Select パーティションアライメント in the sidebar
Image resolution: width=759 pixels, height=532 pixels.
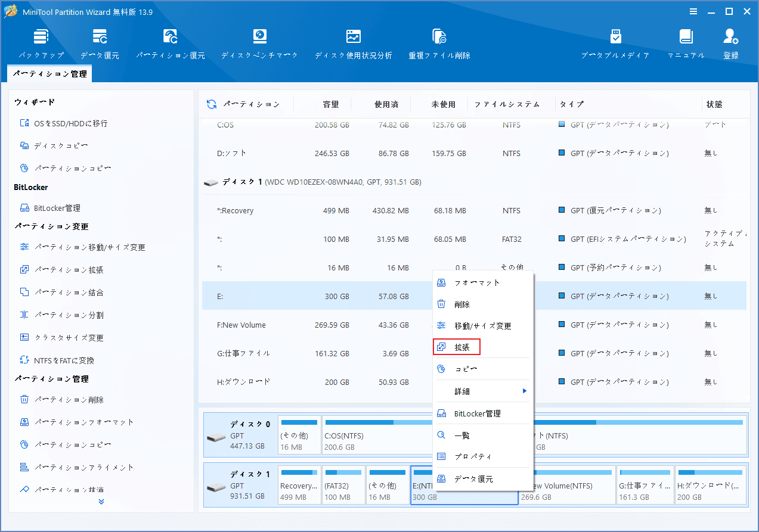point(77,468)
